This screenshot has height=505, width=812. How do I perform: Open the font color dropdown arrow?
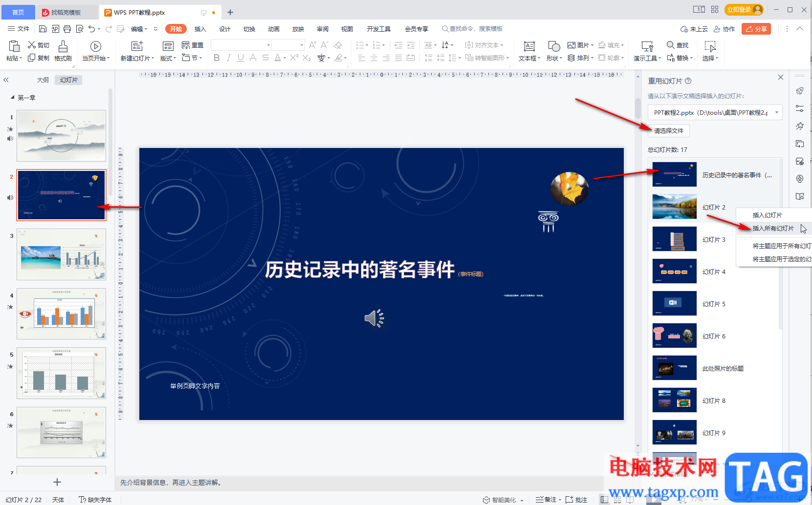point(285,58)
